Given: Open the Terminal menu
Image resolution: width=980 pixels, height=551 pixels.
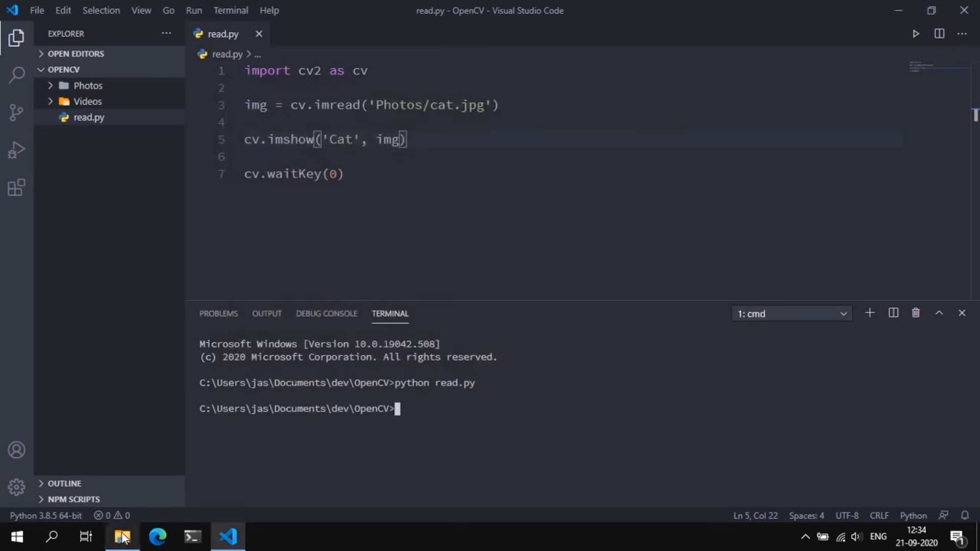Looking at the screenshot, I should (230, 10).
